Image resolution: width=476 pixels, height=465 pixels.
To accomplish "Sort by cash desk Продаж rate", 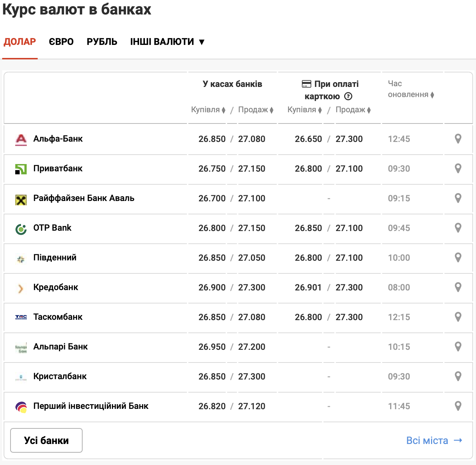I will (x=256, y=110).
